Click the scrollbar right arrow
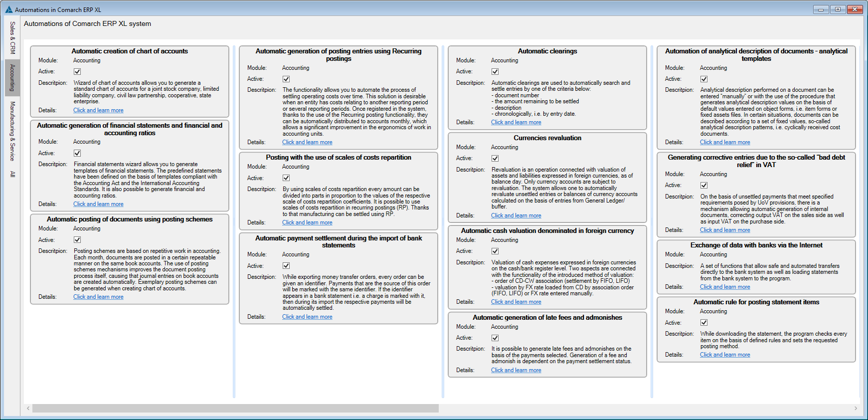868x420 pixels. tap(856, 408)
